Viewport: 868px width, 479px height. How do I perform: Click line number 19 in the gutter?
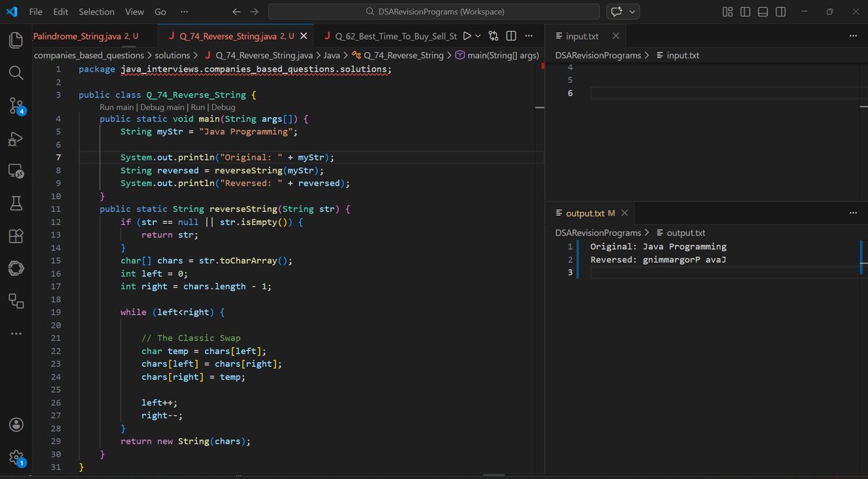tap(56, 312)
